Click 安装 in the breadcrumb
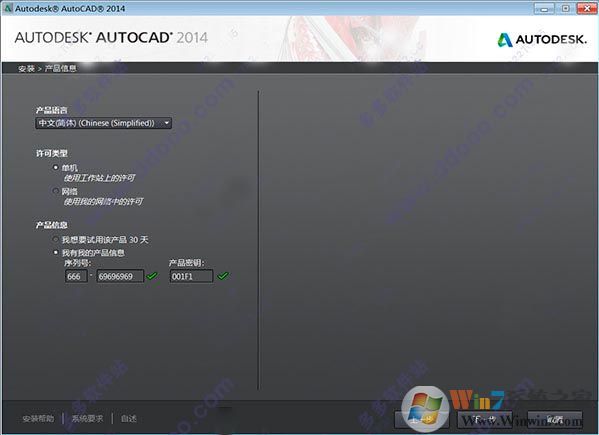 [26, 68]
